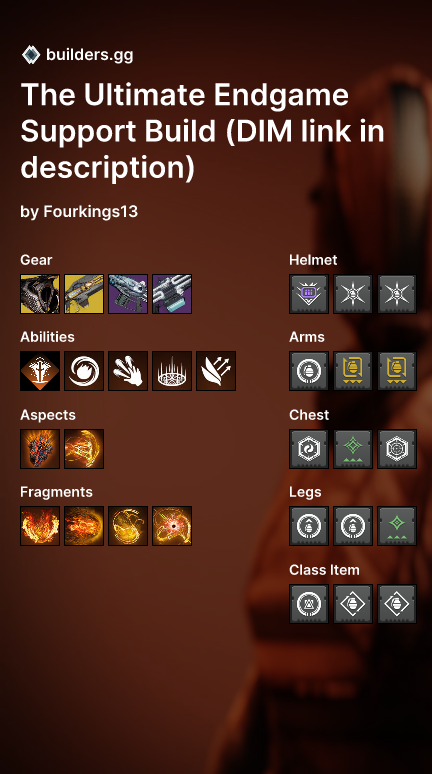The image size is (432, 774).
Task: Select the yellow exotic weapon in Gear
Action: tap(84, 294)
